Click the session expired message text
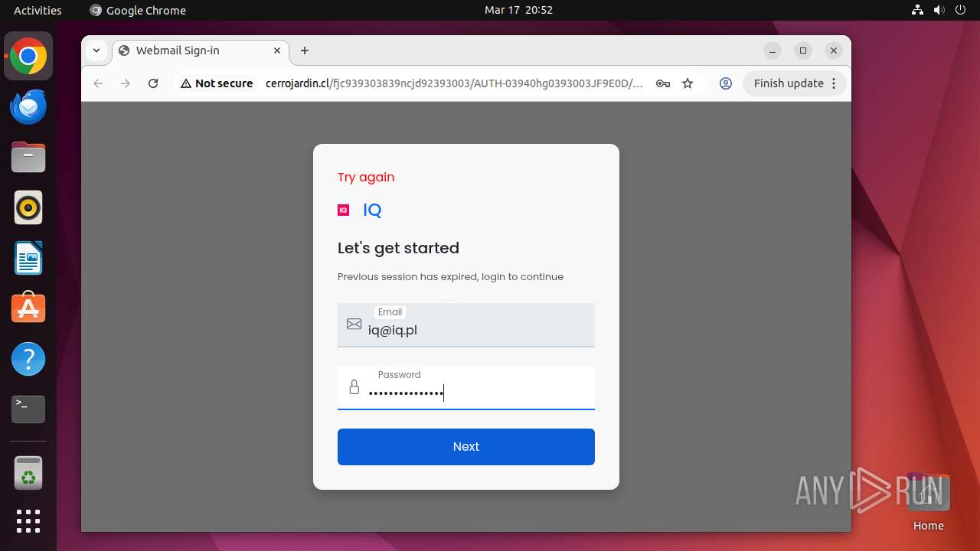 450,277
